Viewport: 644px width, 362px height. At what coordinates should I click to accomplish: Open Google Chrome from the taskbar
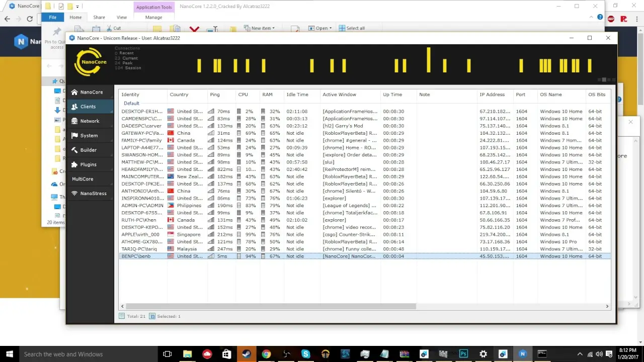[266, 353]
